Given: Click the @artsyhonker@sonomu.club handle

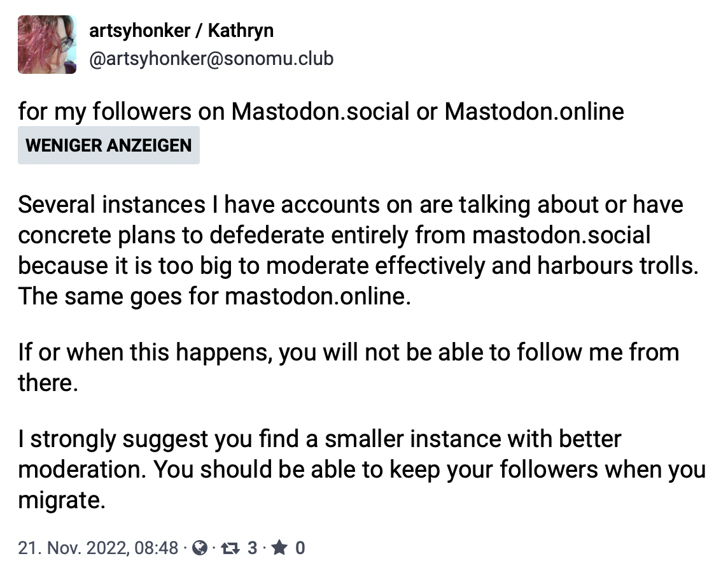Looking at the screenshot, I should coord(211,59).
